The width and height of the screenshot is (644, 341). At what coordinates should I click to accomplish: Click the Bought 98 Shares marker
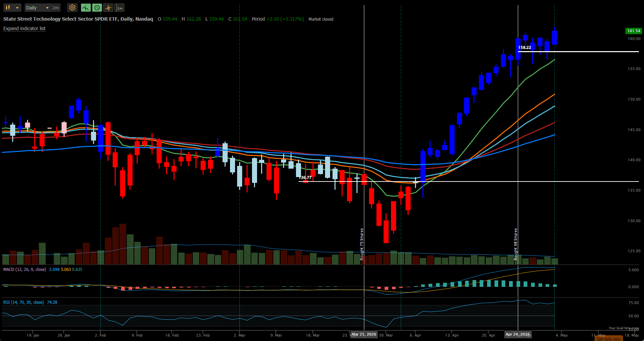pos(516,244)
